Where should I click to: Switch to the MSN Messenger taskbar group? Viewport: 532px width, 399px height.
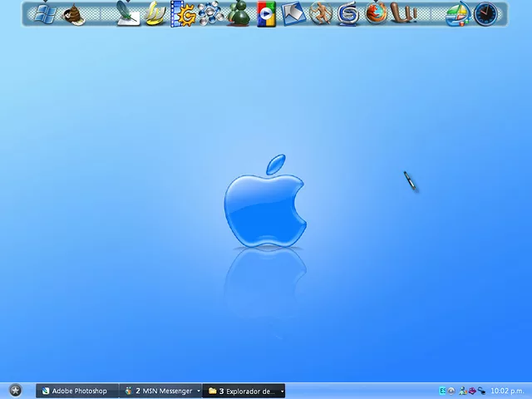[x=160, y=391]
